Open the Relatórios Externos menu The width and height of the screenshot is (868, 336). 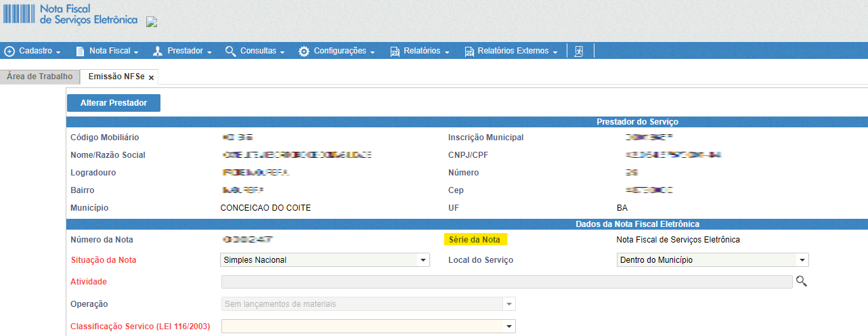coord(511,51)
